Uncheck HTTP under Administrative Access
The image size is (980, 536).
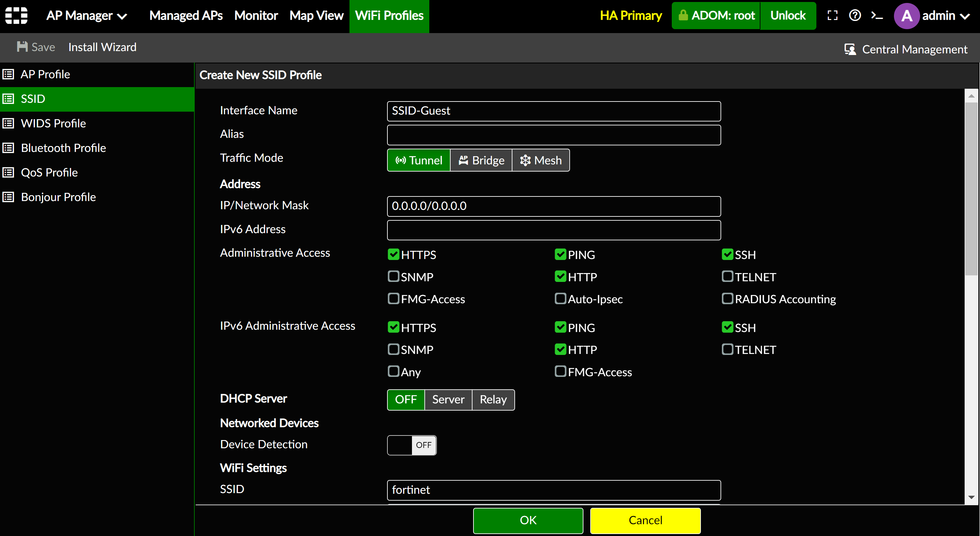click(x=561, y=276)
